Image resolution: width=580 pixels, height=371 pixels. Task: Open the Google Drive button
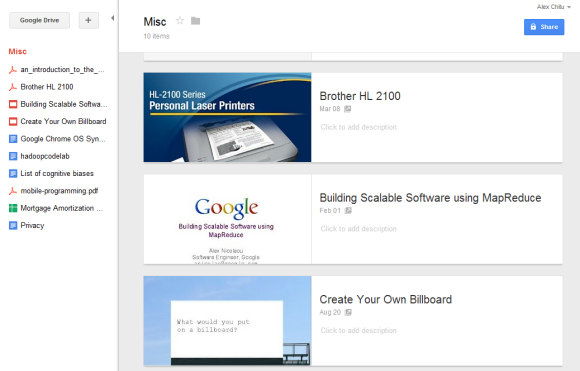(40, 20)
